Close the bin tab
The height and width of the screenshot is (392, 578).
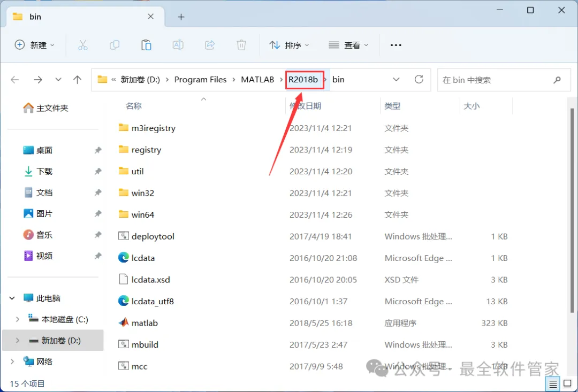151,17
